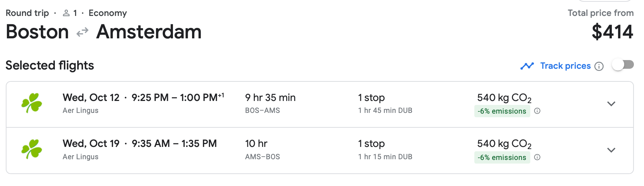644x186 pixels.
Task: Click the Track prices trend line icon
Action: click(x=527, y=66)
